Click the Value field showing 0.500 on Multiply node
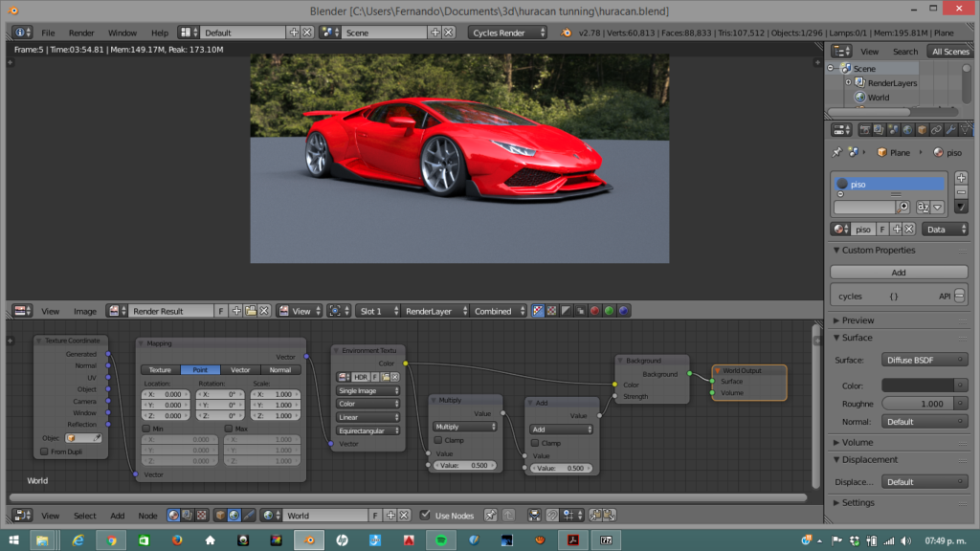This screenshot has height=551, width=980. pos(465,466)
